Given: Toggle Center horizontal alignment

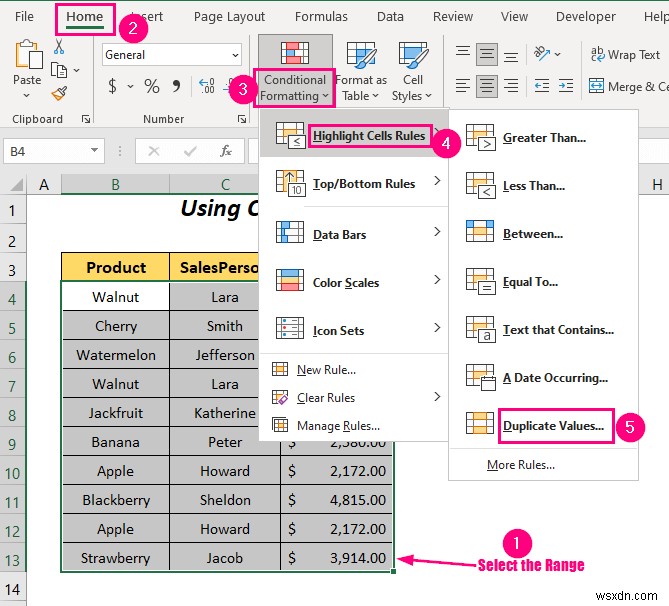Looking at the screenshot, I should (x=487, y=86).
